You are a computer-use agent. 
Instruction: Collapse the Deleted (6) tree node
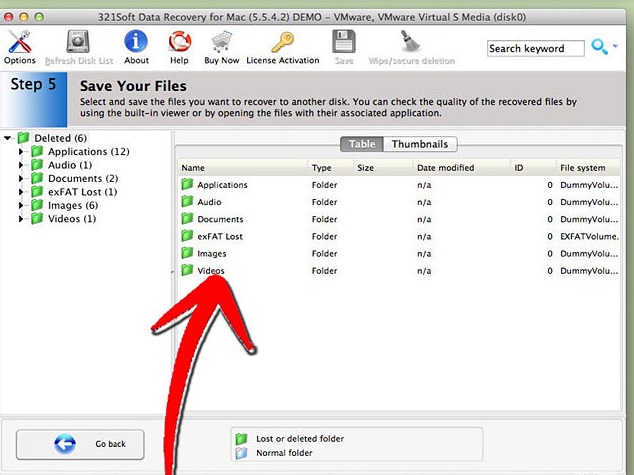click(x=8, y=138)
